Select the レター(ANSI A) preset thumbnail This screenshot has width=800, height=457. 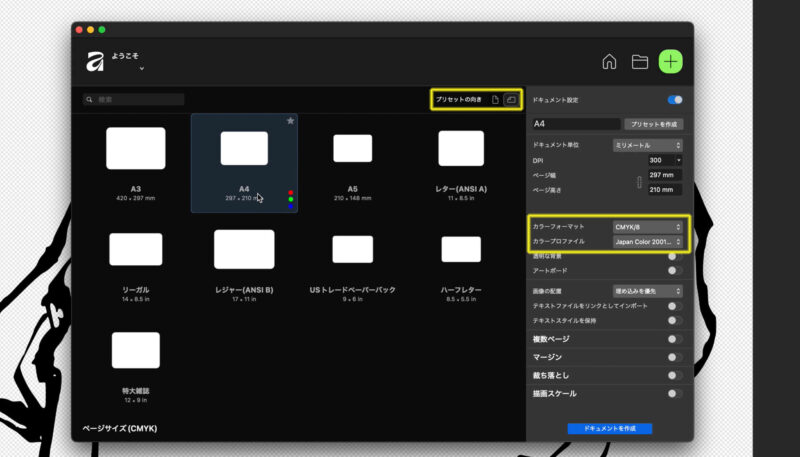coord(461,148)
